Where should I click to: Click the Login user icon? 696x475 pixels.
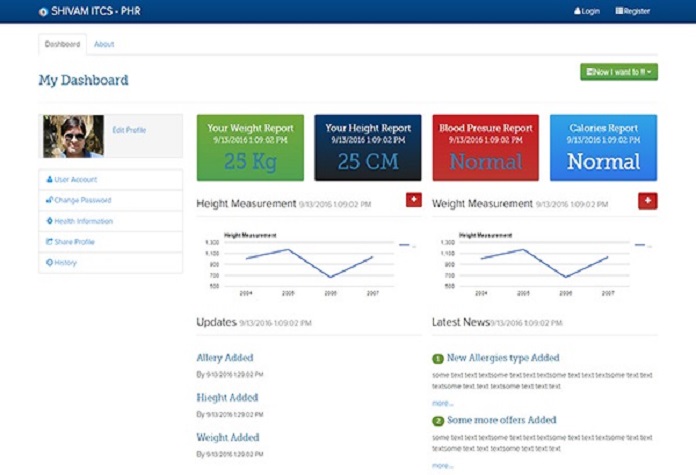coord(577,11)
